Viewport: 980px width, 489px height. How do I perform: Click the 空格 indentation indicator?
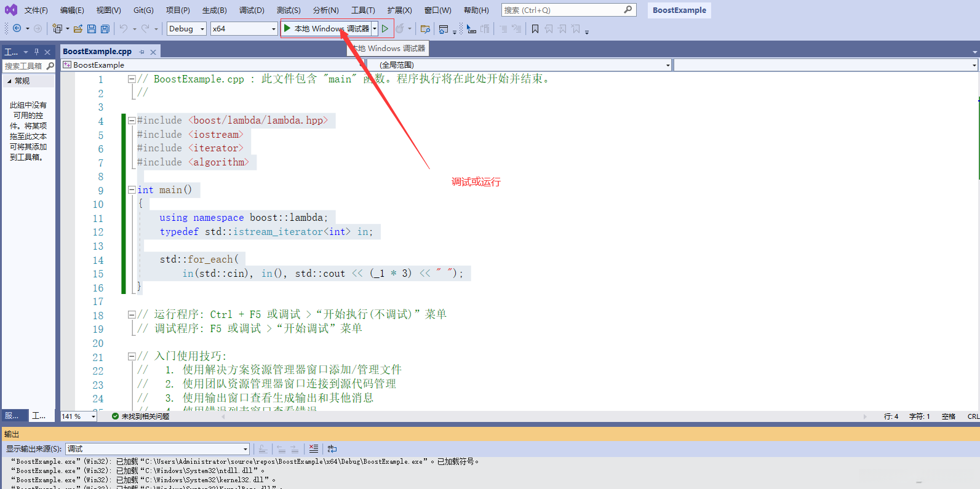click(x=949, y=416)
